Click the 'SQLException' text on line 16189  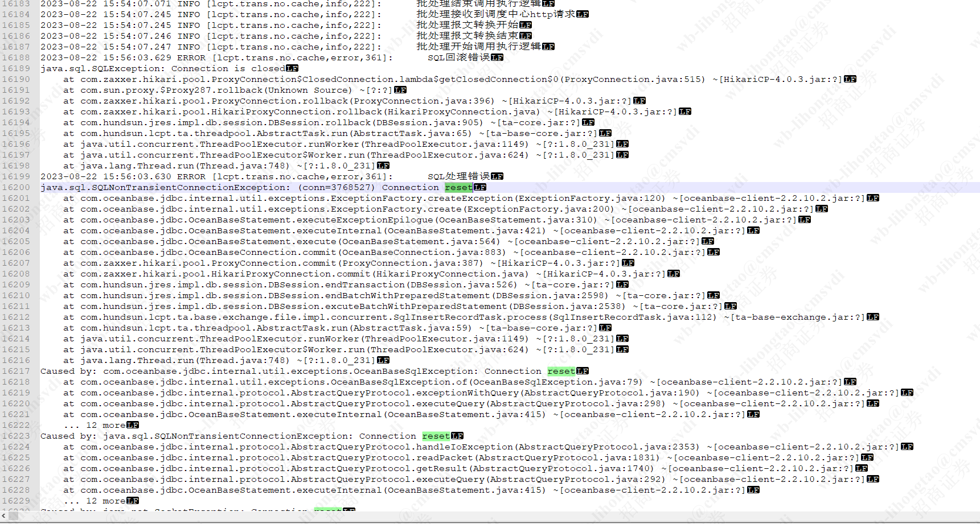[128, 68]
